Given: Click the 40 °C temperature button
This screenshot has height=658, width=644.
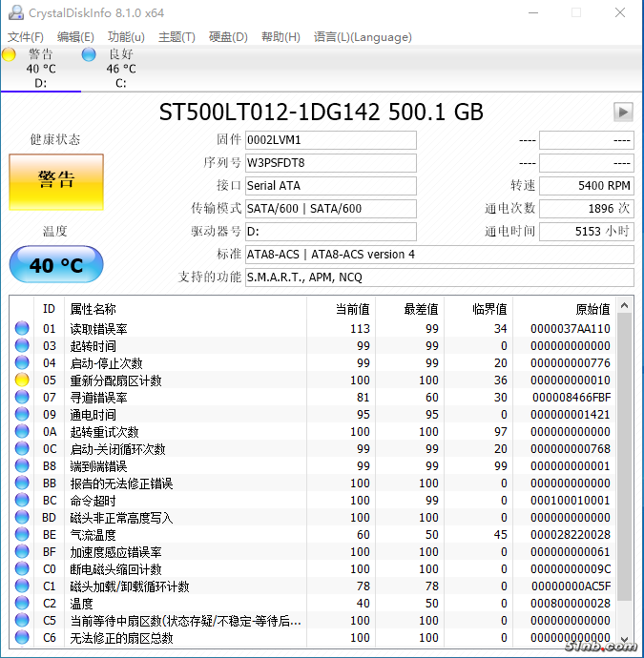Looking at the screenshot, I should pyautogui.click(x=55, y=264).
